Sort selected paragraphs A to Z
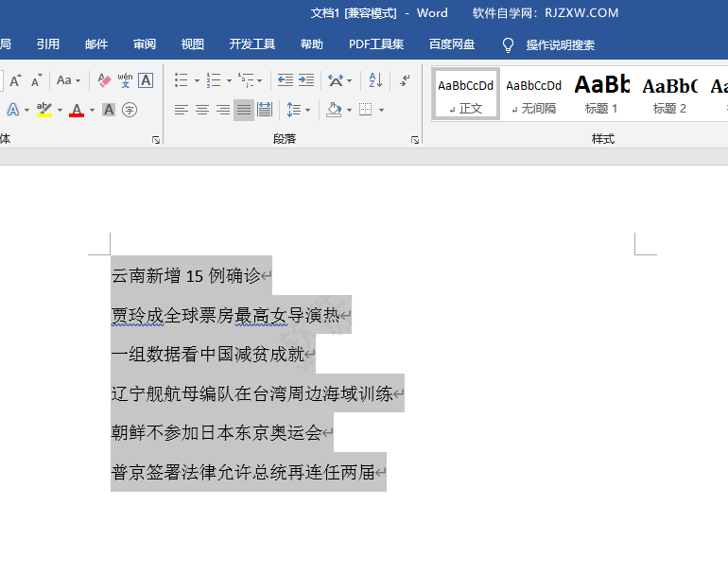 coord(375,80)
